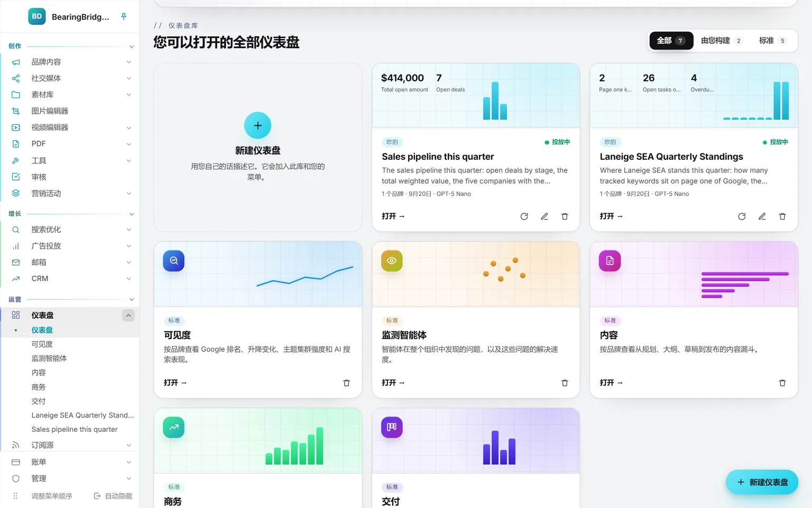
Task: Click 调整菜单顺序 at the sidebar bottom
Action: click(52, 496)
